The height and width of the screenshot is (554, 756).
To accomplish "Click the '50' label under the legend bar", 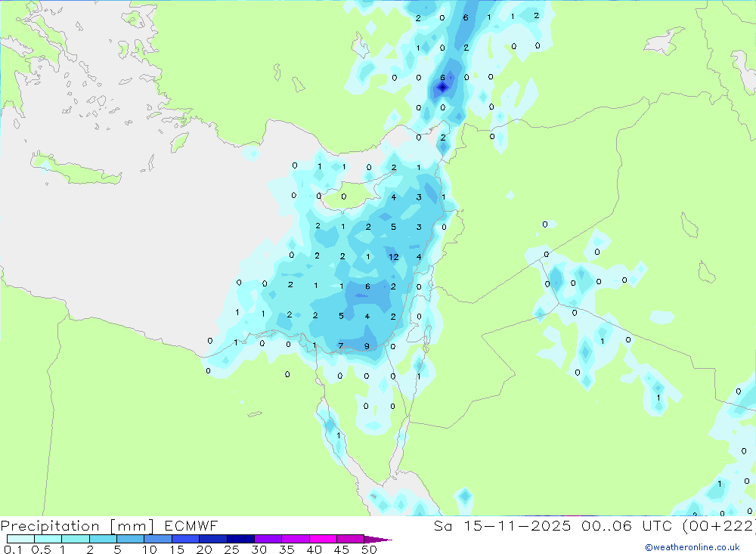I will click(369, 549).
